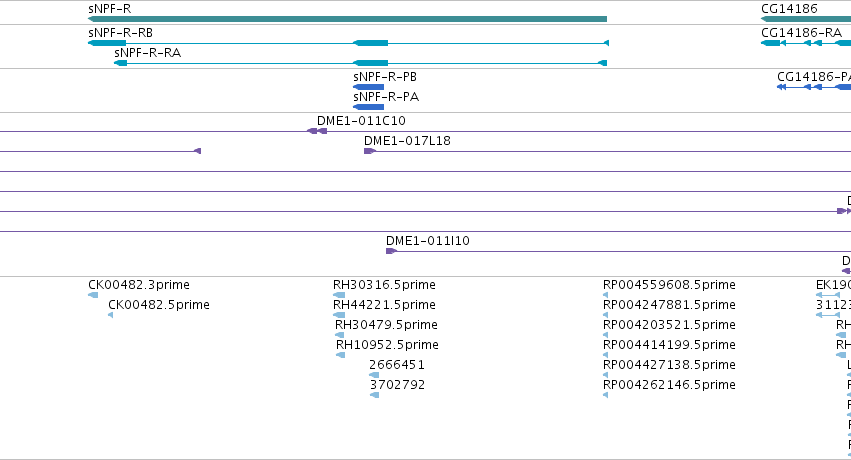Click the DME1-011C10 clone arrow glyph
Screen dimensions: 851x460
pos(317,131)
